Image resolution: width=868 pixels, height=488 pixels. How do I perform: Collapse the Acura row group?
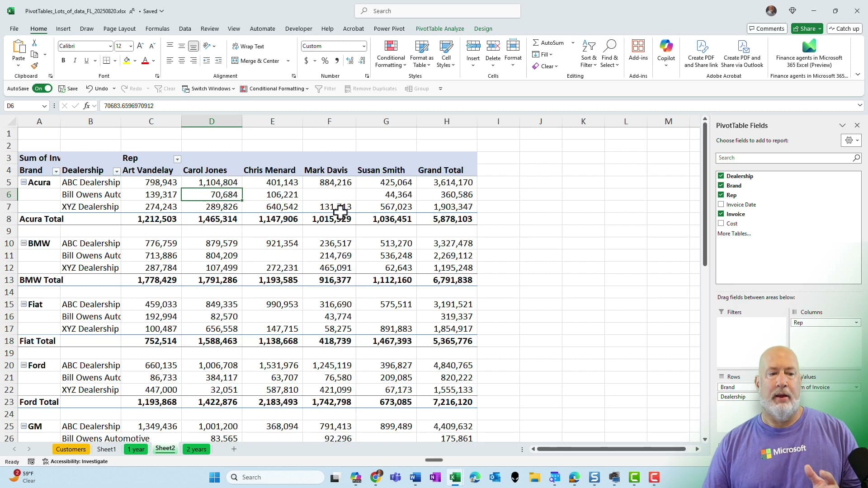tap(24, 182)
